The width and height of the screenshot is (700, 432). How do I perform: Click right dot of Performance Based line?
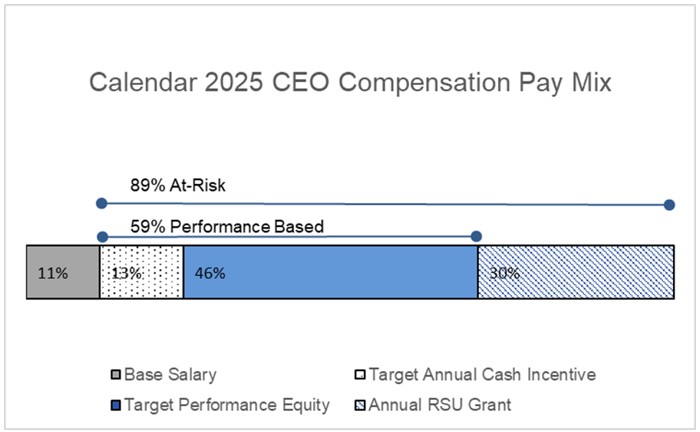point(476,236)
